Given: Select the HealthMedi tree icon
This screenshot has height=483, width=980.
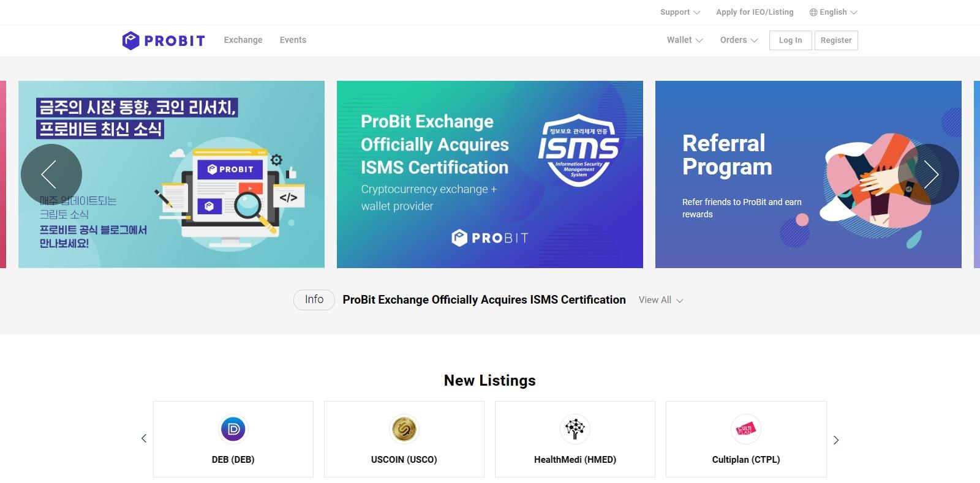Looking at the screenshot, I should tap(575, 429).
